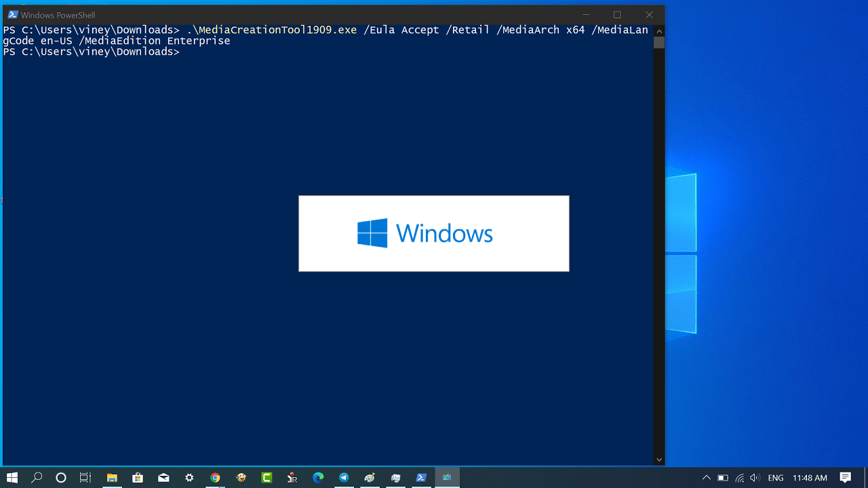Open the Windows Start menu

pyautogui.click(x=12, y=478)
